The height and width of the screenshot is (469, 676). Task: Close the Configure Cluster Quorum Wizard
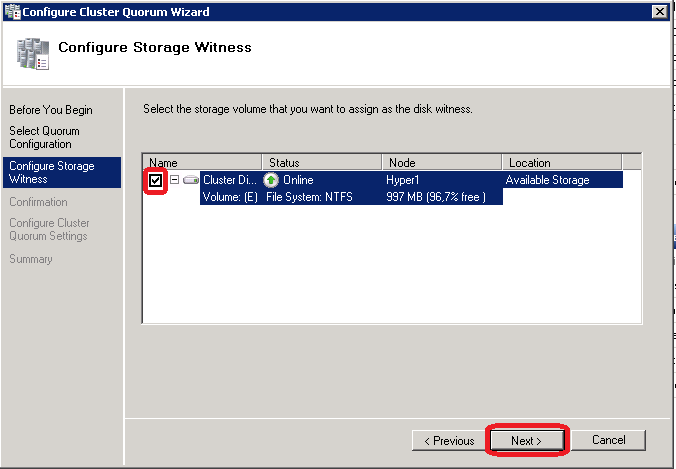[x=659, y=11]
